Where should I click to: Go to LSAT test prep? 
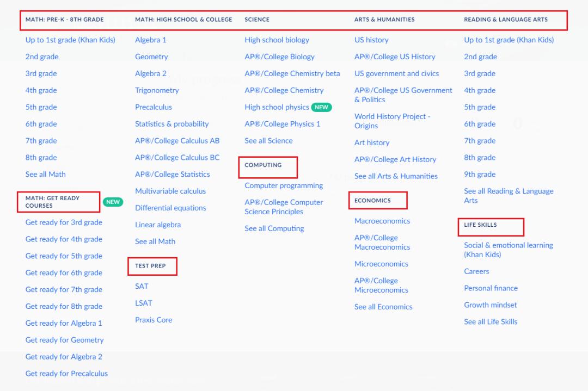(144, 303)
